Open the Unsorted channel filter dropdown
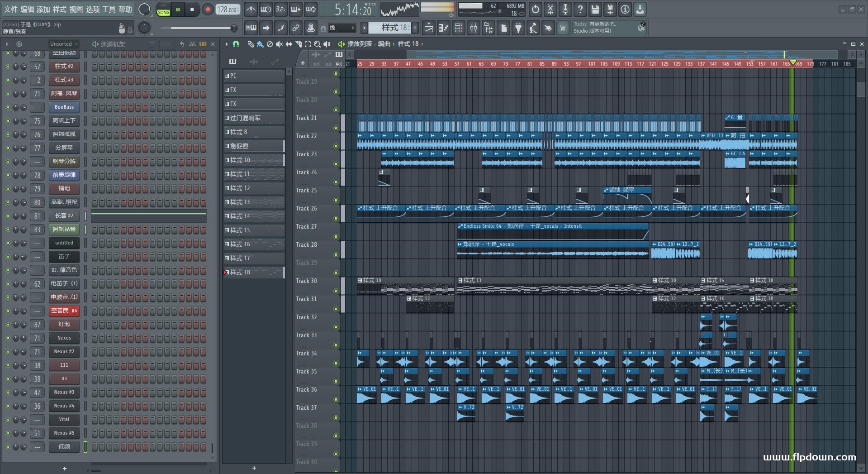The height and width of the screenshot is (474, 868). coord(63,44)
